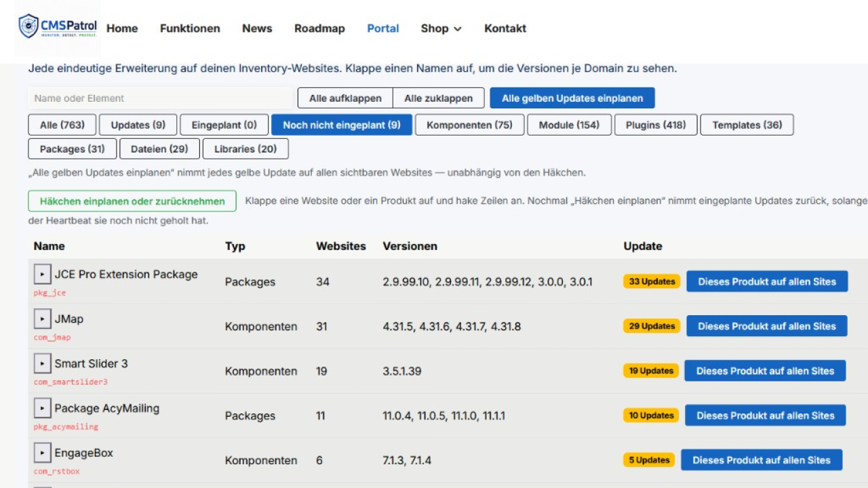
Task: Click the 33 Updates badge
Action: (x=652, y=281)
